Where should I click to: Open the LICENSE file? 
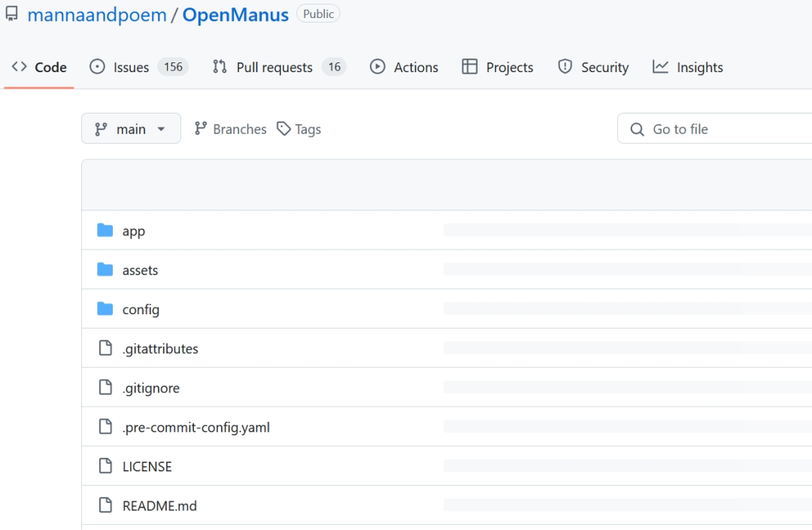[x=147, y=467]
